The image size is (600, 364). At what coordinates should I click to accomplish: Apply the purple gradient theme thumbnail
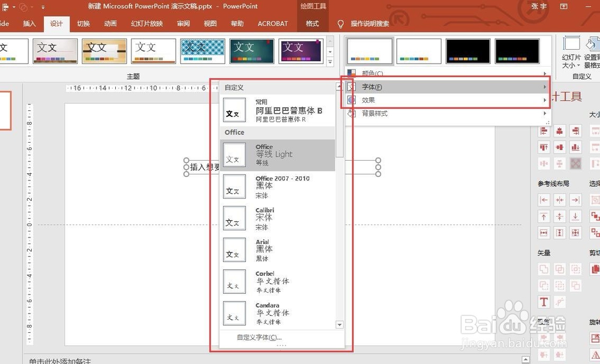pyautogui.click(x=301, y=51)
